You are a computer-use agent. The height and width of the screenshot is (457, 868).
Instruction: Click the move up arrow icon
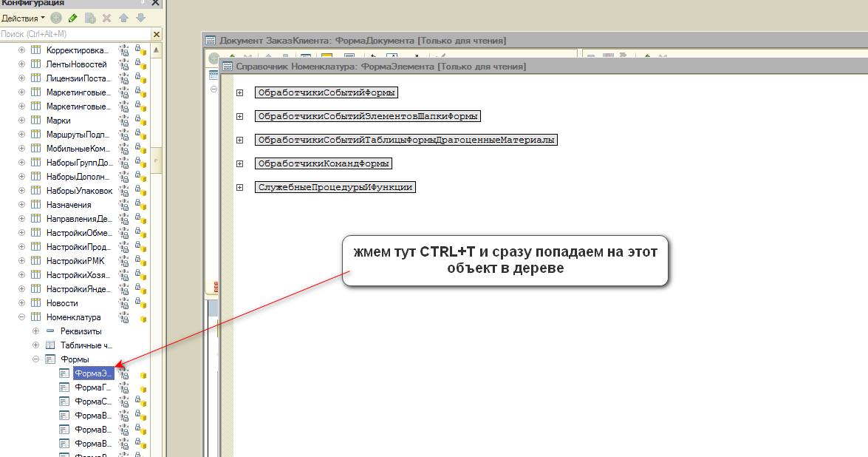[123, 18]
